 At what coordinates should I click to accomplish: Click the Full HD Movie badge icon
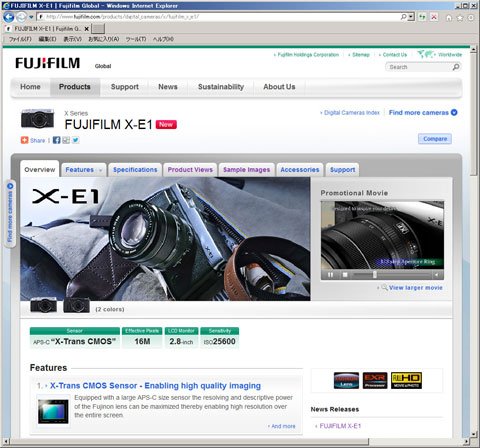click(x=406, y=380)
